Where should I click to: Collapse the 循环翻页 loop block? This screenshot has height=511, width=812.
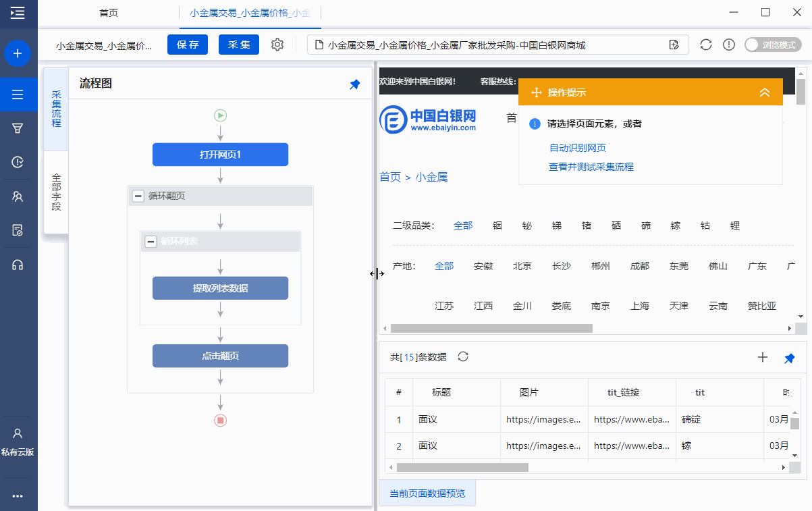pos(139,196)
